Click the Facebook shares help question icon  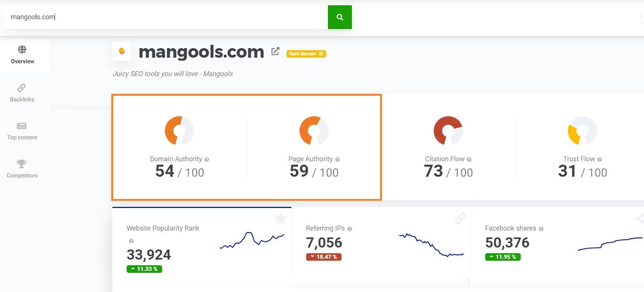click(x=541, y=228)
